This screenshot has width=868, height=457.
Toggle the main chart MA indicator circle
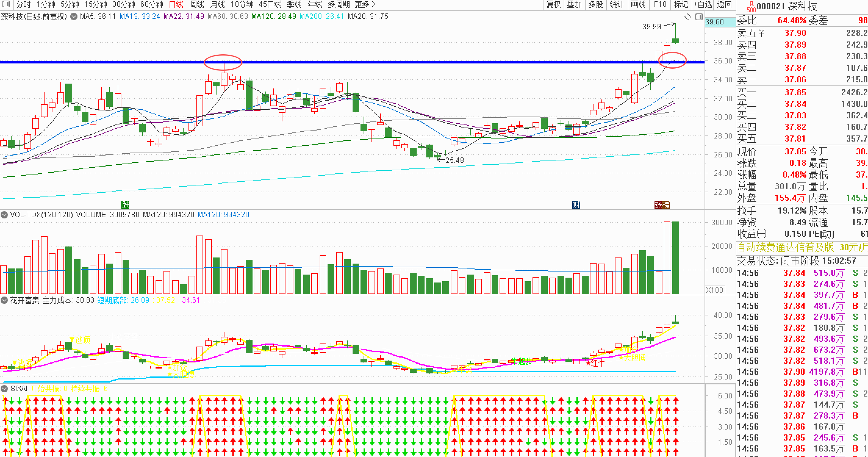click(74, 16)
